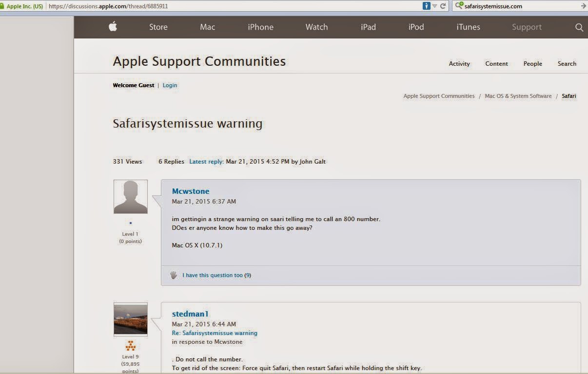Open the Mac menu item

point(207,27)
